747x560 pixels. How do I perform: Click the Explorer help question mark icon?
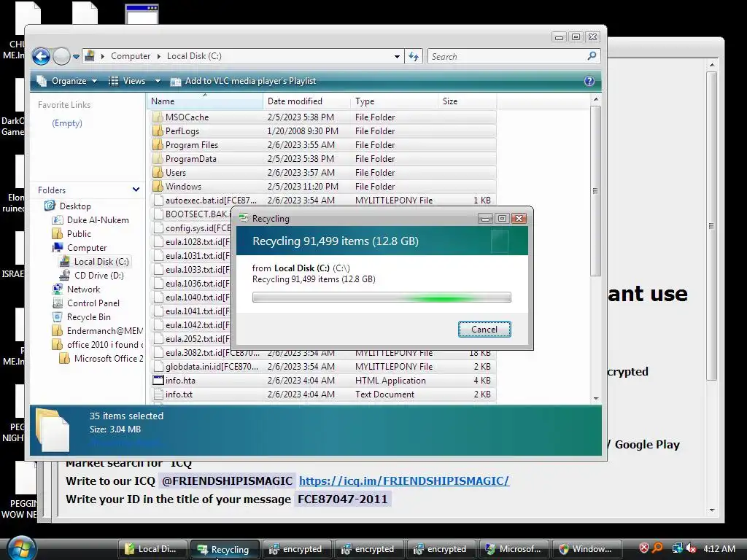point(589,81)
